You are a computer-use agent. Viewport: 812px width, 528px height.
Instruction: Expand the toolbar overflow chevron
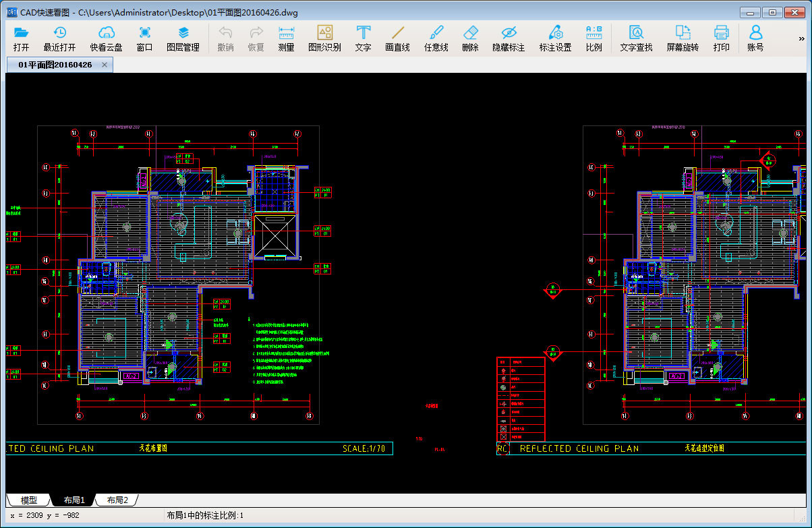[x=801, y=39]
